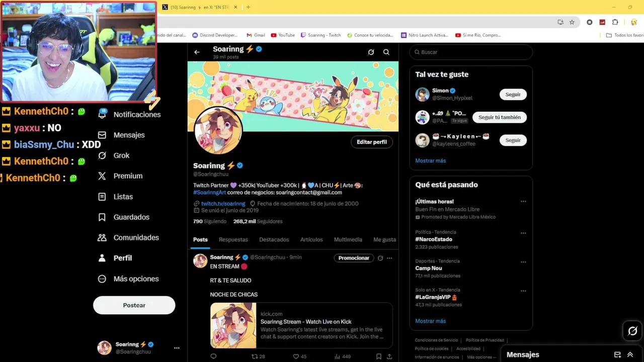644x362 pixels.
Task: Open Mensajes envelope in sidebar
Action: coord(102,135)
